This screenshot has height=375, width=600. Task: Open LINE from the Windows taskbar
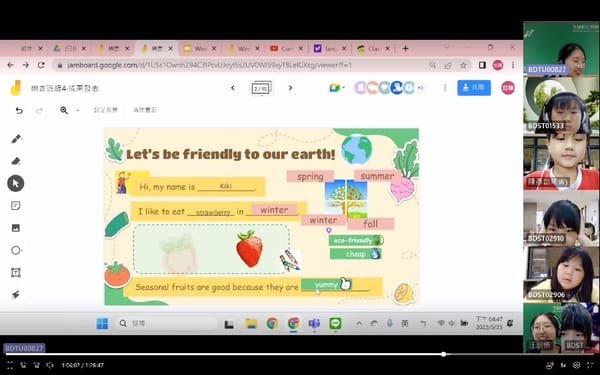point(335,323)
